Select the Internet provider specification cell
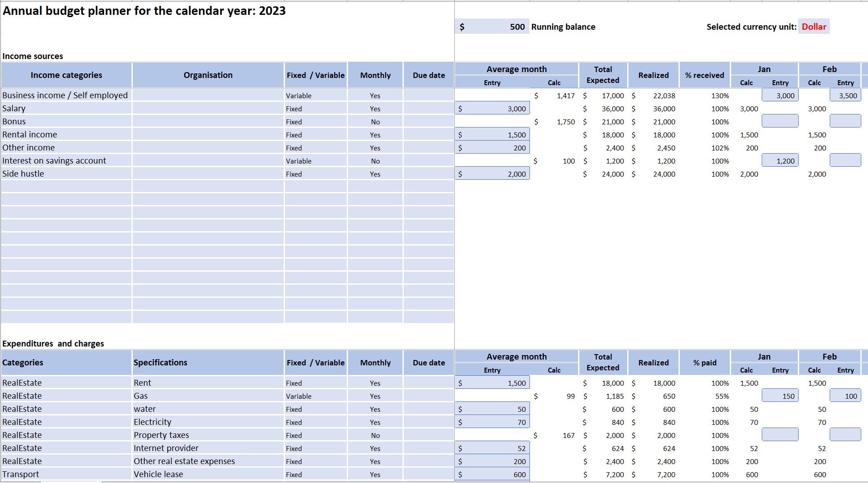 [208, 448]
